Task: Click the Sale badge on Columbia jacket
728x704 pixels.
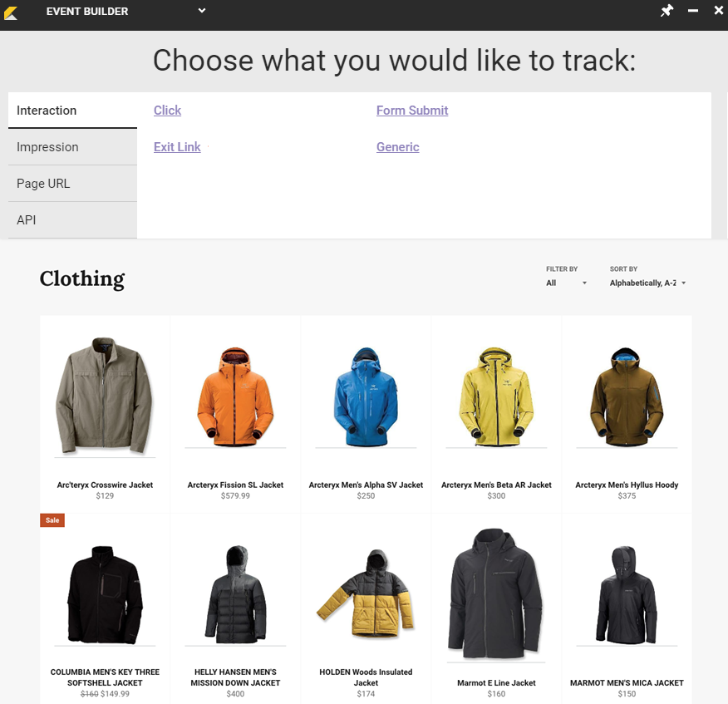Action: pyautogui.click(x=52, y=520)
